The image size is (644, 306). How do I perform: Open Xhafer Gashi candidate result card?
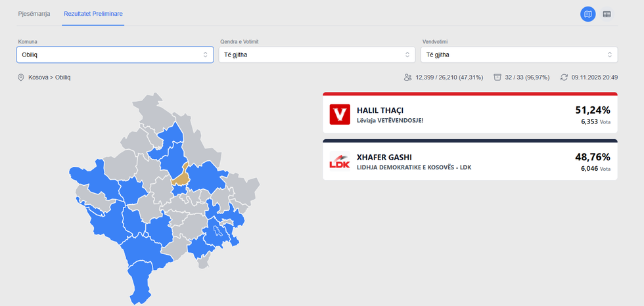click(470, 162)
